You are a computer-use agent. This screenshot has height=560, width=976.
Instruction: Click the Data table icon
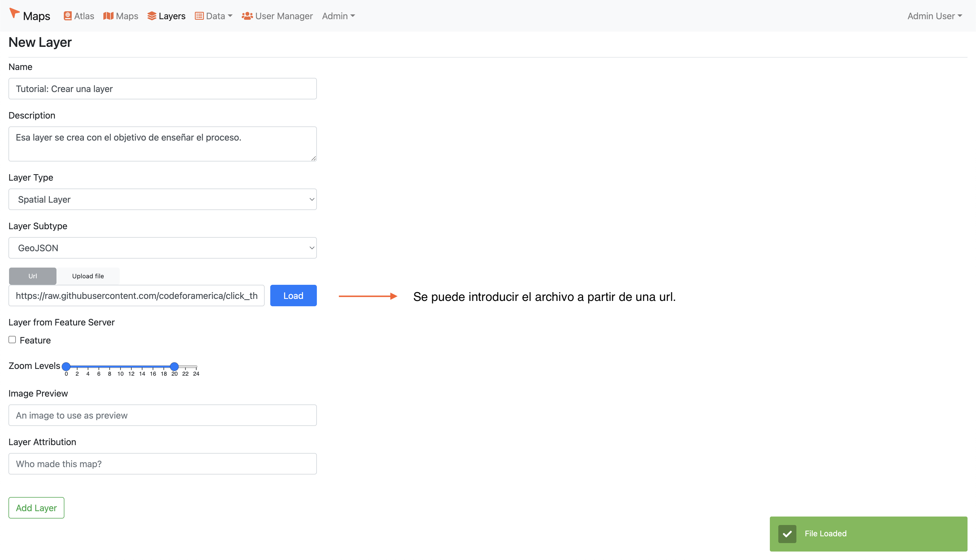point(199,16)
